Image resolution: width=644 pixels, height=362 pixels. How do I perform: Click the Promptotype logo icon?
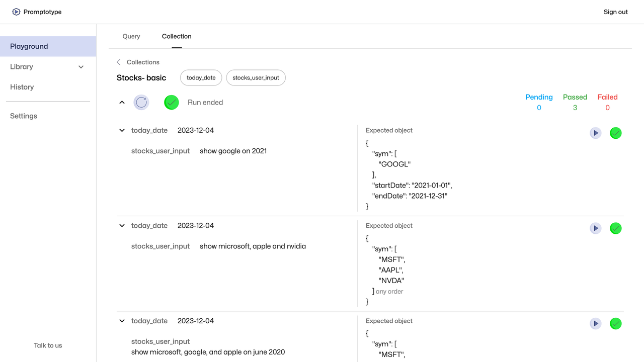16,12
